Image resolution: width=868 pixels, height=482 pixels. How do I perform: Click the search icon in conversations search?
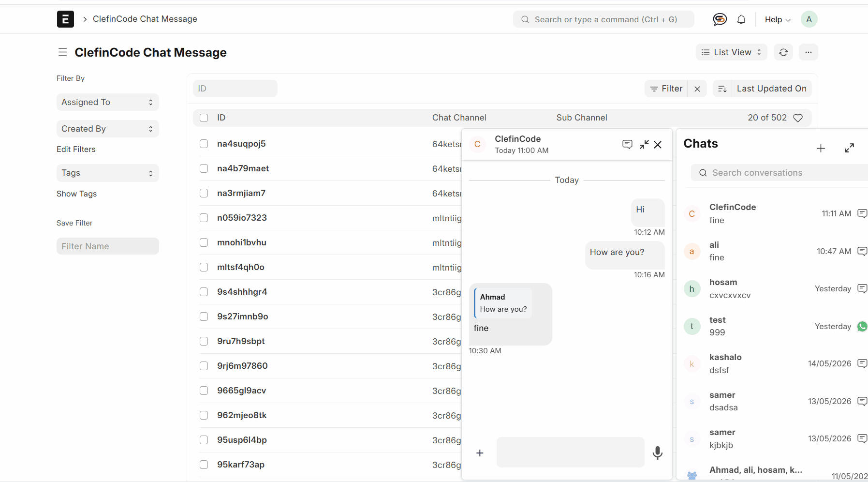pyautogui.click(x=703, y=173)
